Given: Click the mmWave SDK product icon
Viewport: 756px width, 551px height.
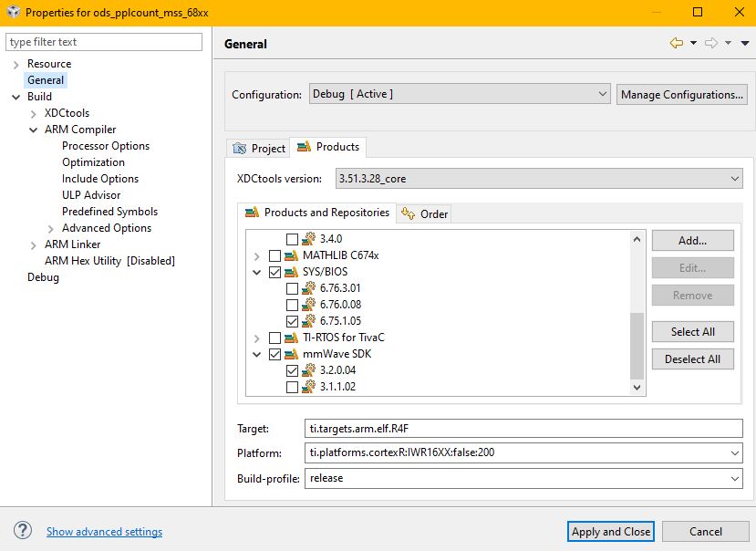Looking at the screenshot, I should pos(291,354).
